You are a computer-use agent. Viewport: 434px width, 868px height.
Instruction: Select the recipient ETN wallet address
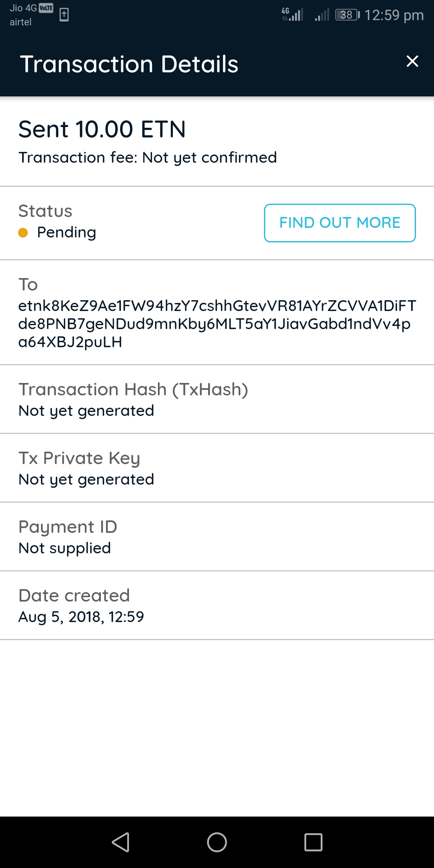(217, 324)
